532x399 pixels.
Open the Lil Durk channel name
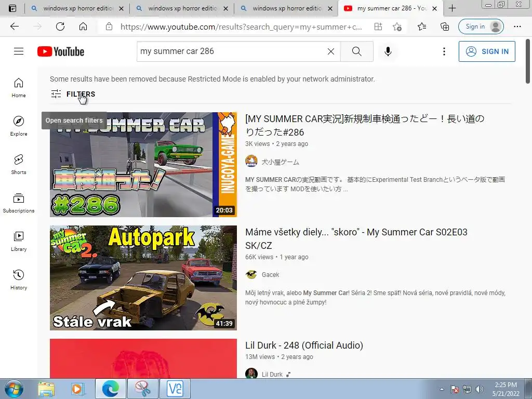pos(272,374)
